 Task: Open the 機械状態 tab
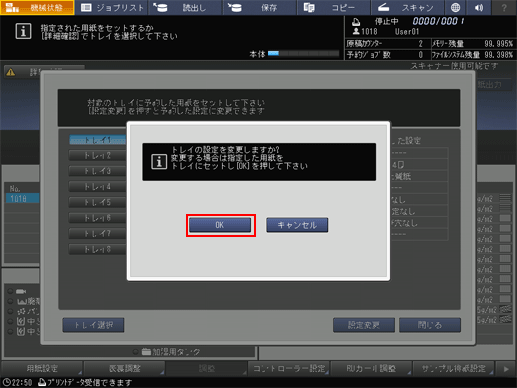click(37, 7)
